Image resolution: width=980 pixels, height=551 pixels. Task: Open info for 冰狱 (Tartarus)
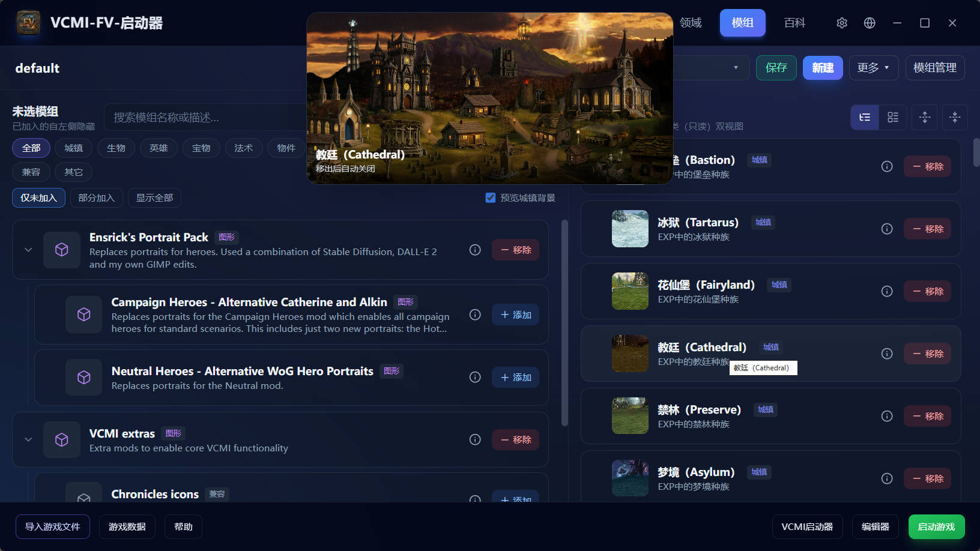pos(887,229)
